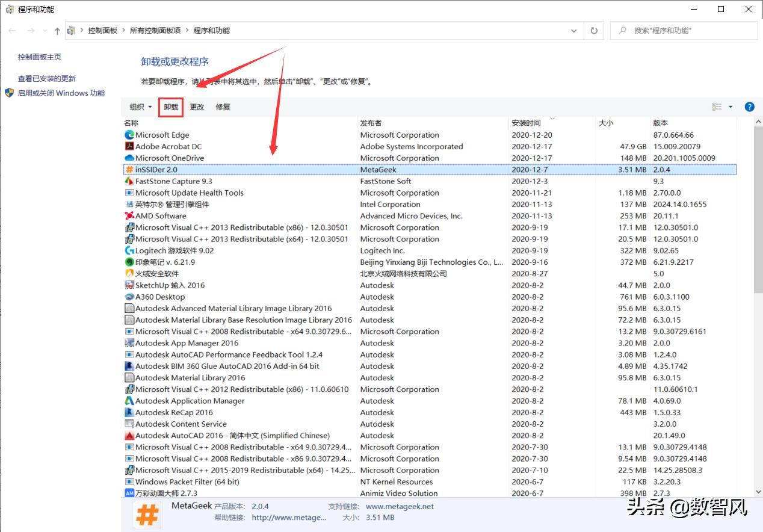Click the refresh button in address bar

pyautogui.click(x=594, y=31)
